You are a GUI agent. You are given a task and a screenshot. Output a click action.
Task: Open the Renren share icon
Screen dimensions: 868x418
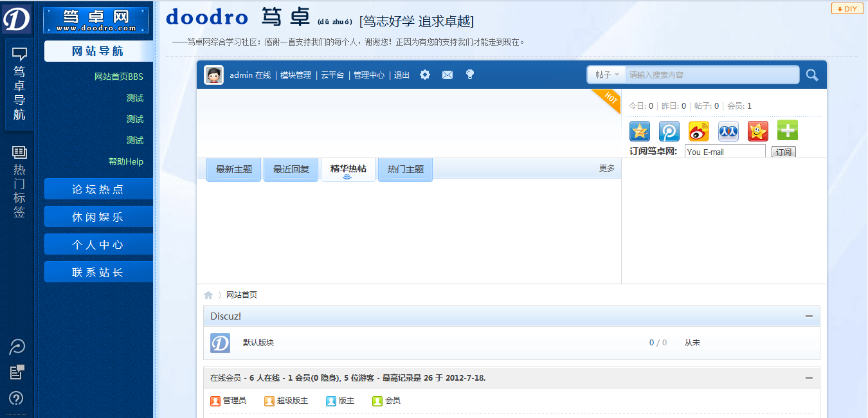click(x=728, y=131)
